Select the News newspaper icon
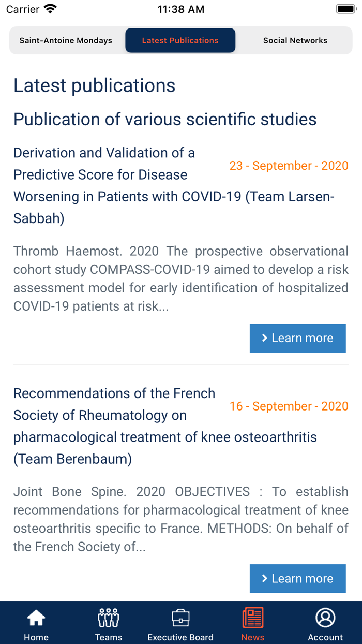Image resolution: width=362 pixels, height=644 pixels. coord(252,618)
